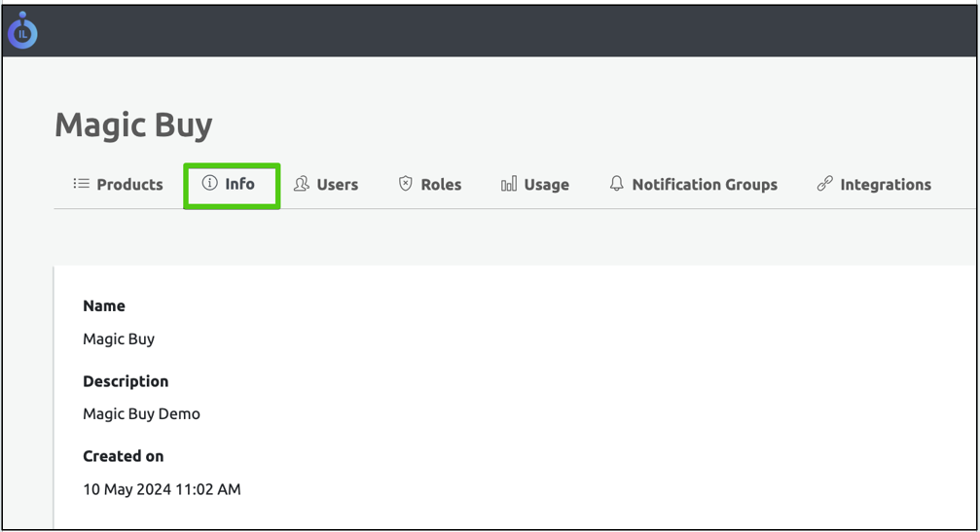This screenshot has width=980, height=532.
Task: Click the 10 May 2024 creation date
Action: (x=162, y=489)
